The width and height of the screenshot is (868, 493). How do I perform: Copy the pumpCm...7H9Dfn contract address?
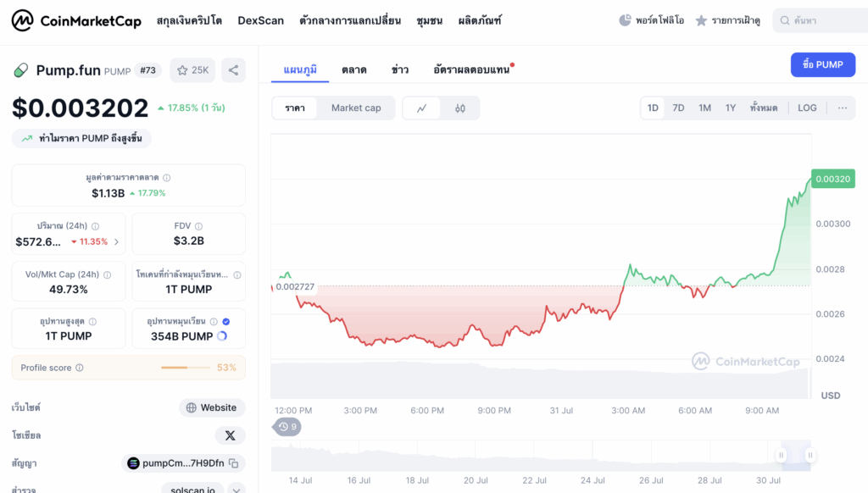(x=235, y=463)
